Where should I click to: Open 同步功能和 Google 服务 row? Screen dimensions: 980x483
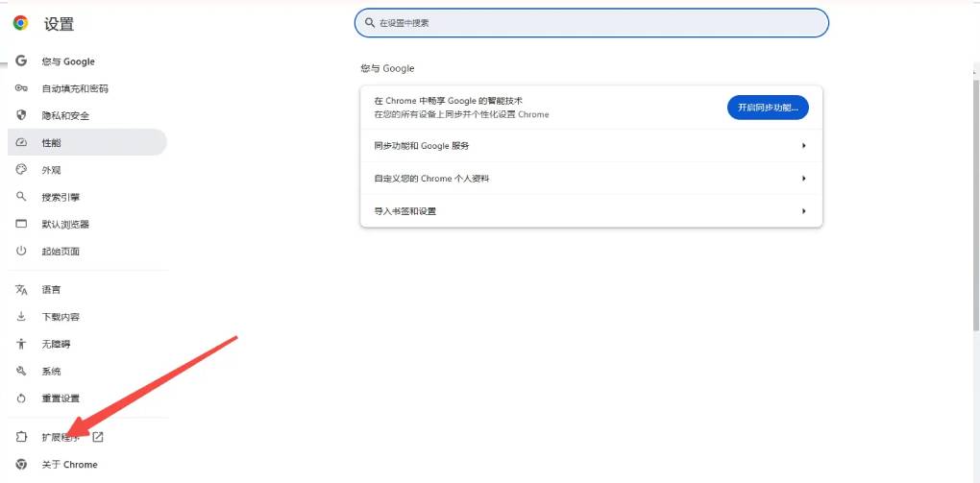(591, 146)
